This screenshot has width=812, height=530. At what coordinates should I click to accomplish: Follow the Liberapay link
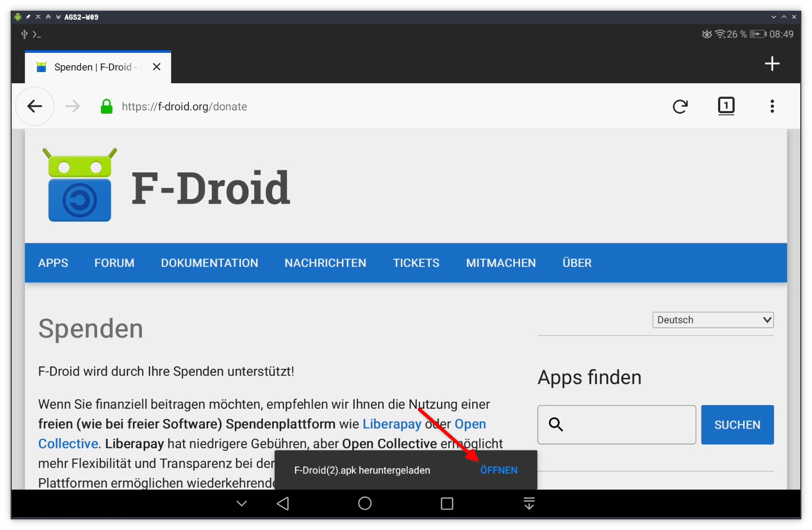[392, 424]
